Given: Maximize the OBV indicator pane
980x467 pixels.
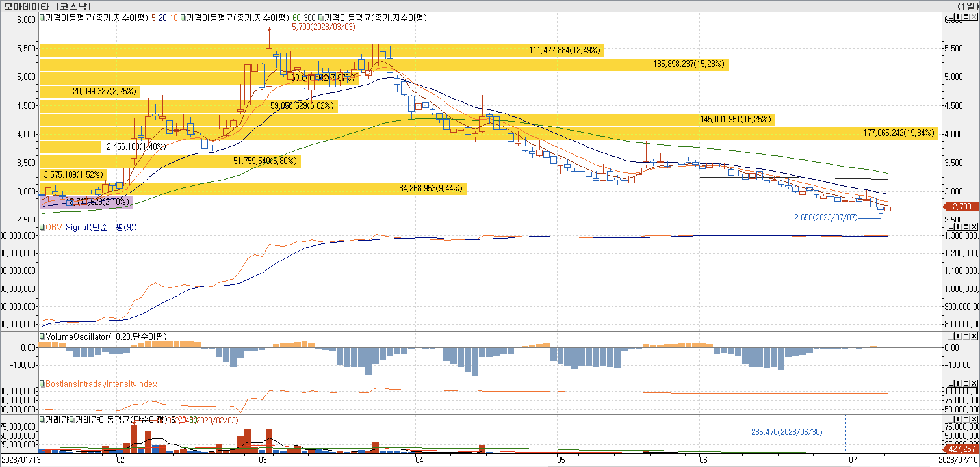Looking at the screenshot, I should (x=966, y=227).
